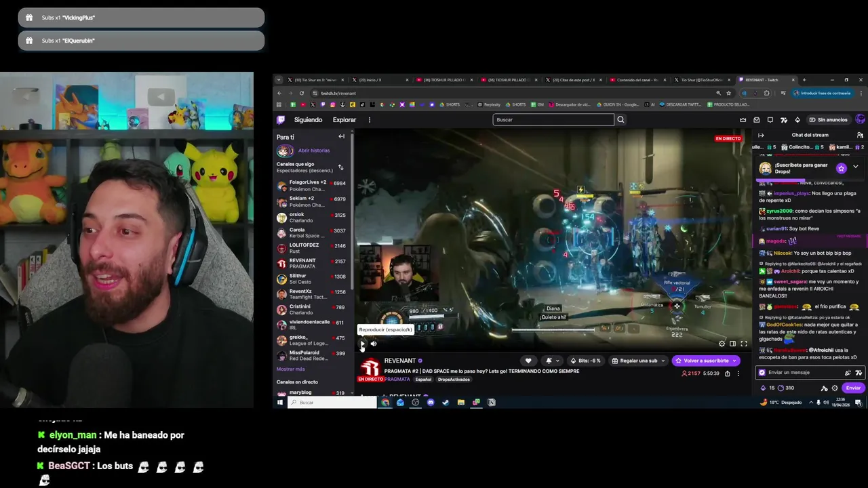This screenshot has height=488, width=868.
Task: Click the play button on the stream player
Action: (x=362, y=344)
